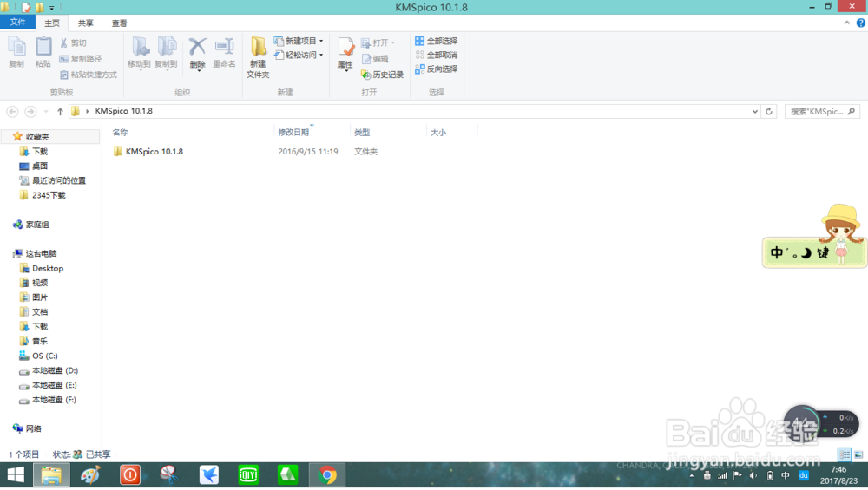Open Recent places (最近访问的位置)
Viewport: 868px width, 490px height.
click(x=59, y=180)
